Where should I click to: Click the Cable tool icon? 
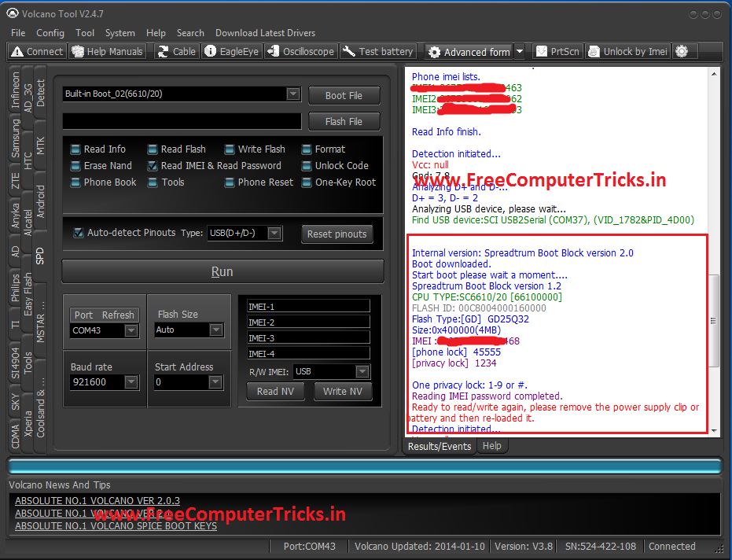163,51
